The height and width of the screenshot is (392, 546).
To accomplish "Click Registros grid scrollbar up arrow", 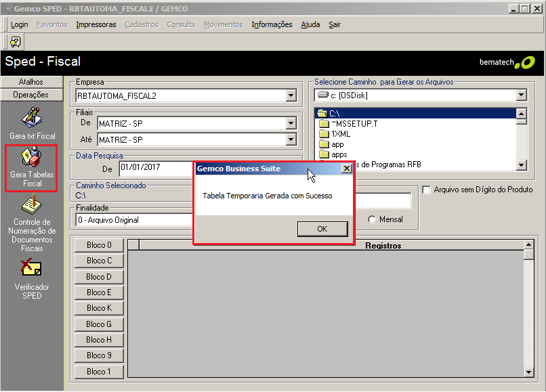I will coord(528,244).
